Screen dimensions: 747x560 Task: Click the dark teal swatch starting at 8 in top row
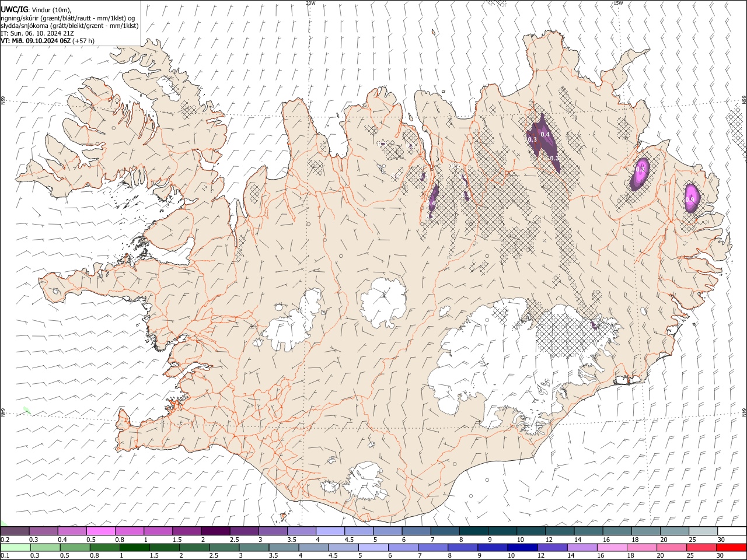tap(473, 531)
